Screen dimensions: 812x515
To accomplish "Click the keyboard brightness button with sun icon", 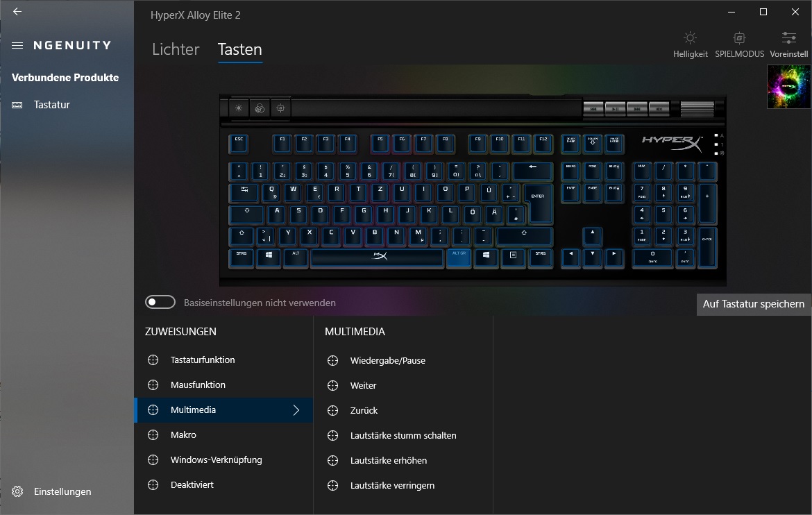I will click(238, 108).
